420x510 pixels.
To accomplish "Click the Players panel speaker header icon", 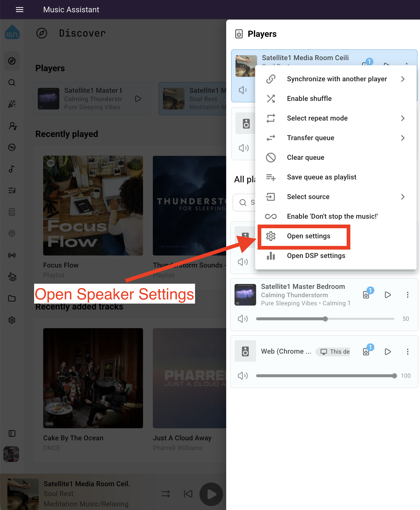I will point(239,34).
